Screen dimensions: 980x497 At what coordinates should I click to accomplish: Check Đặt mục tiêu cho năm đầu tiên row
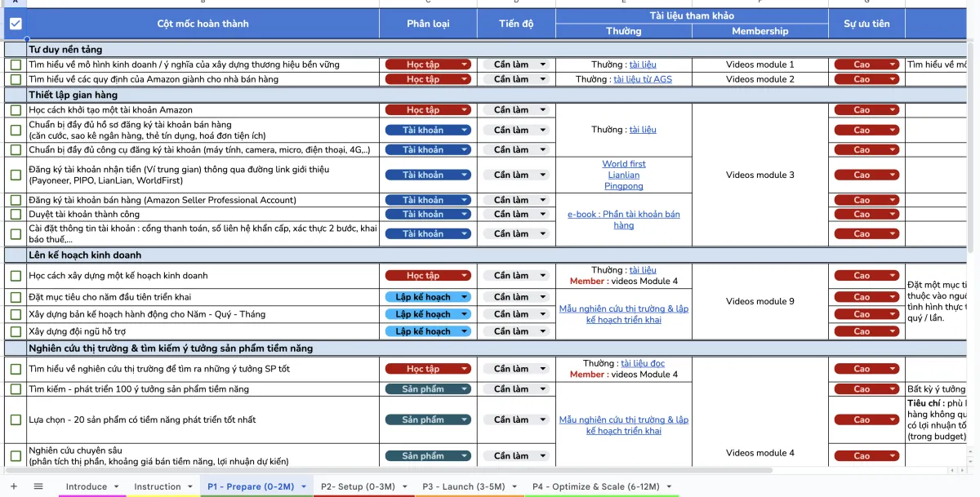16,297
